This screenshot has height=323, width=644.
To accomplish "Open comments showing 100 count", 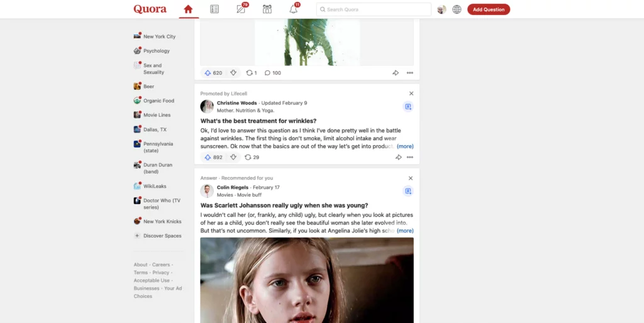I will (x=273, y=73).
